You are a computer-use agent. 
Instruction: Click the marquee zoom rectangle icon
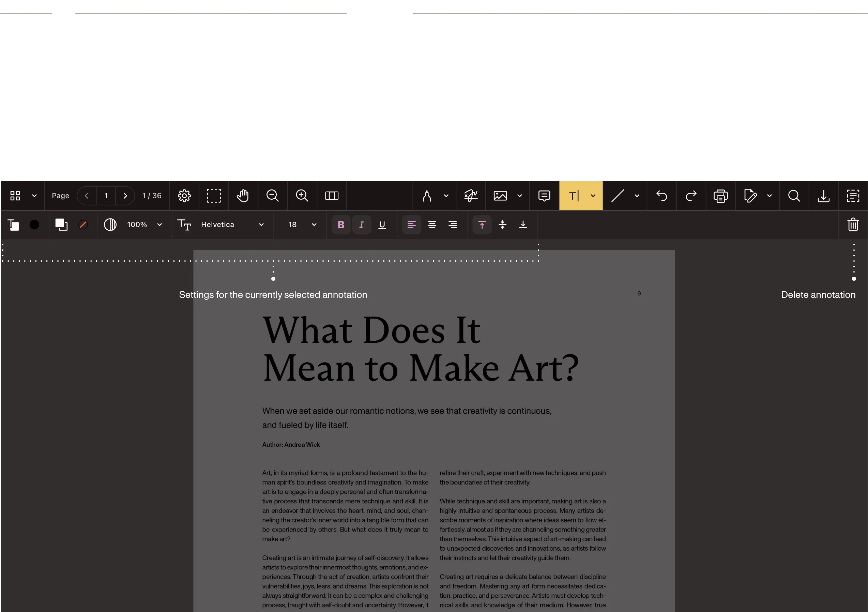[214, 196]
